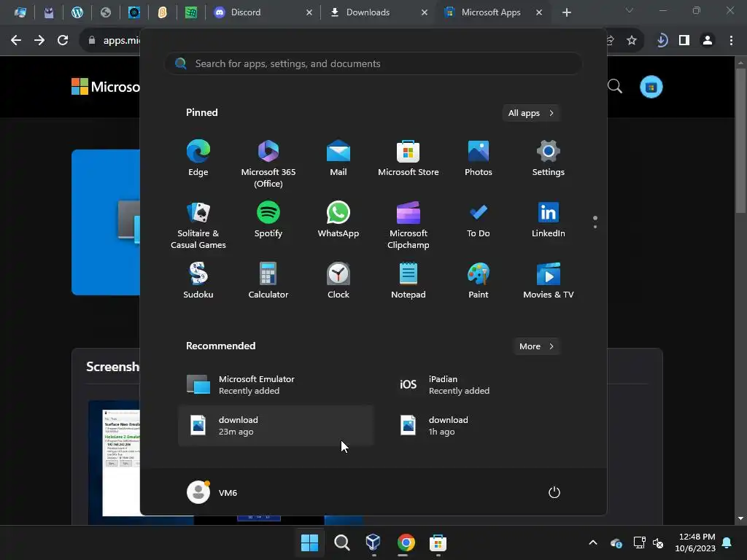Open download file from 1h ago
Screen dimensions: 747x560
click(486, 426)
